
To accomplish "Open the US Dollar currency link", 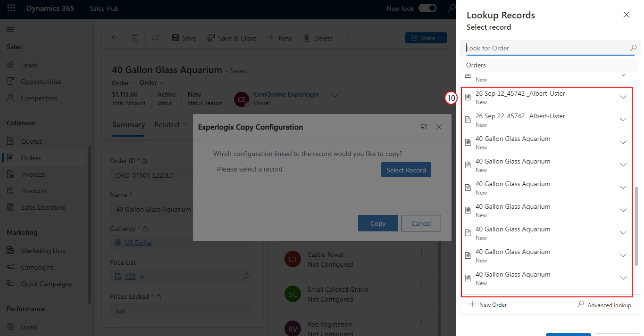I will (x=139, y=243).
